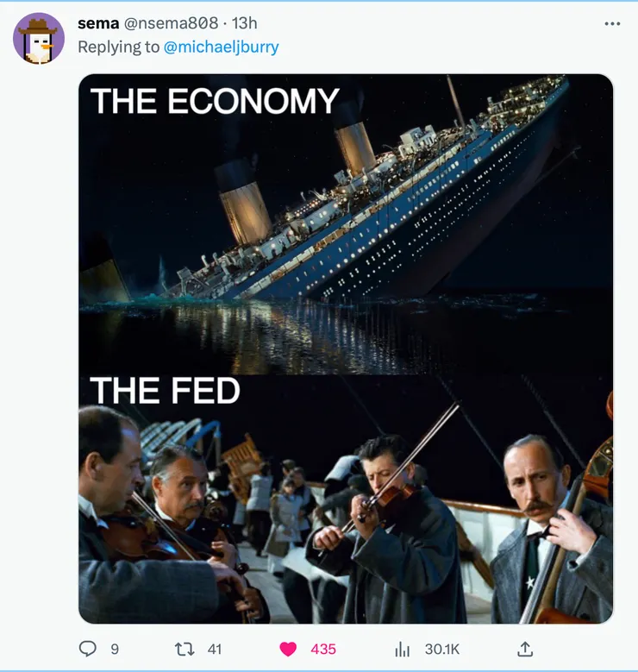The width and height of the screenshot is (638, 672).
Task: Click the Replying to text
Action: click(118, 47)
